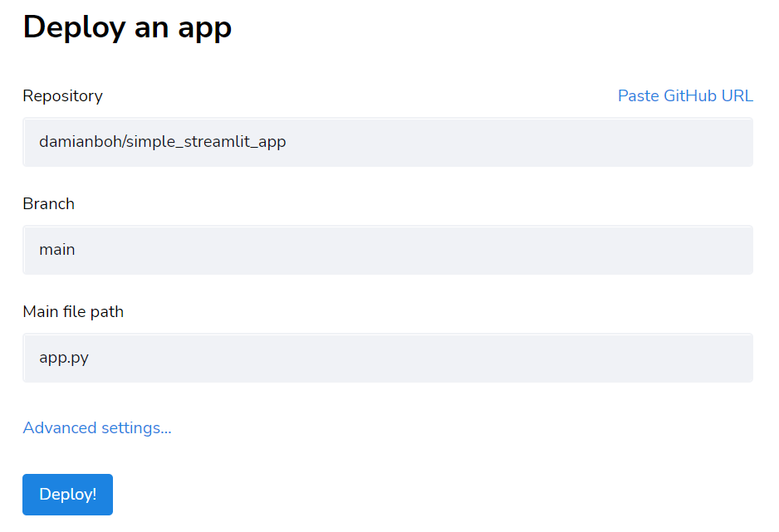Click the 'Deploy an app' page heading
Image resolution: width=779 pixels, height=532 pixels.
(x=127, y=27)
